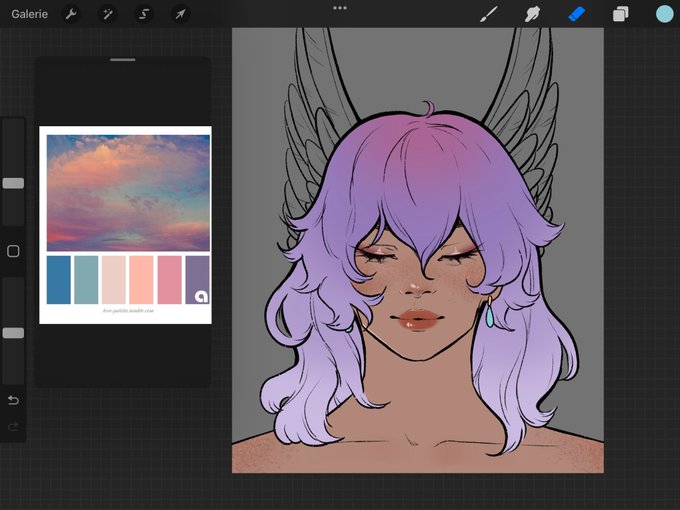Open the Layers panel

(621, 14)
